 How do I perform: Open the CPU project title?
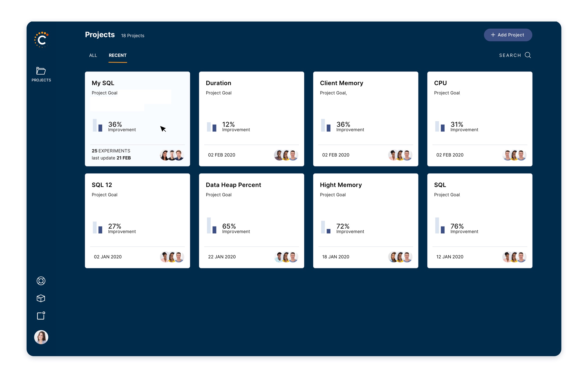pyautogui.click(x=440, y=83)
